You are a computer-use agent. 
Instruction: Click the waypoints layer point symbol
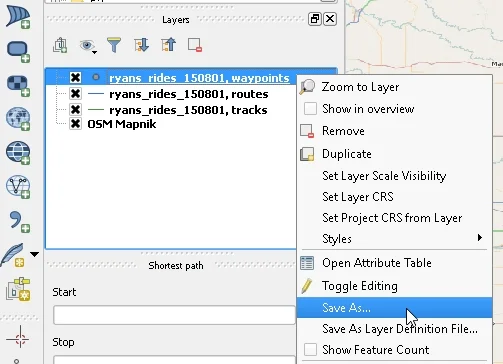(x=96, y=77)
